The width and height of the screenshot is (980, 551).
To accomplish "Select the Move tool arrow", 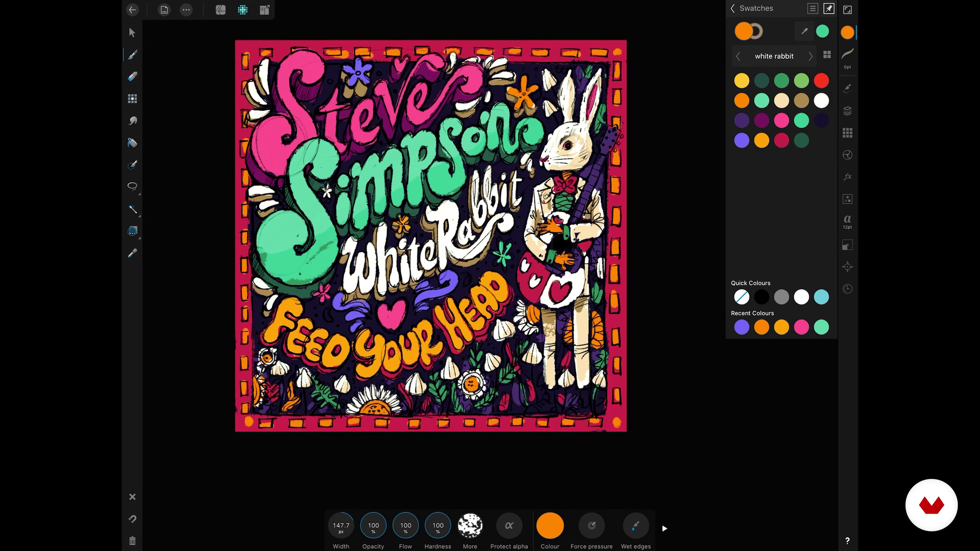I will pyautogui.click(x=132, y=33).
